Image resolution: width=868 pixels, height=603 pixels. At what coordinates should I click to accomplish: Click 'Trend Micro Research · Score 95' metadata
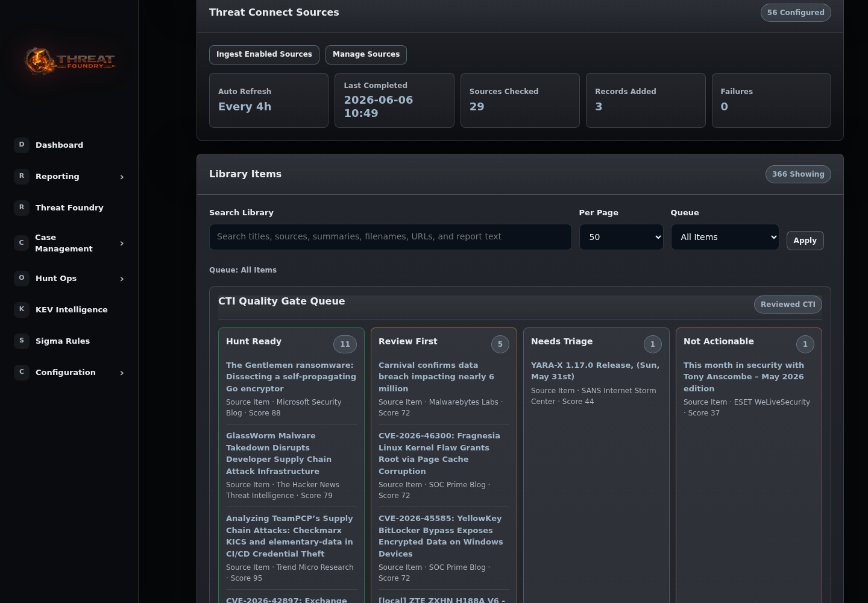tap(290, 573)
